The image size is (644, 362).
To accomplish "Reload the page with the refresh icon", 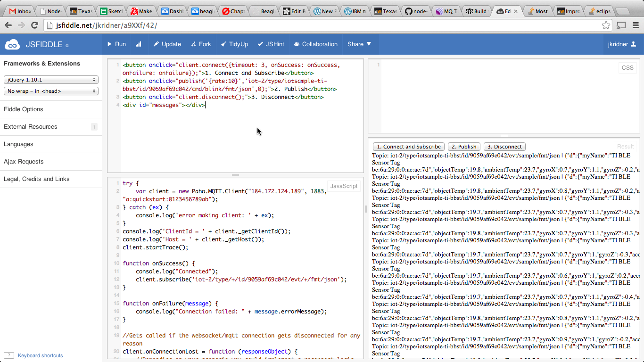I will coord(34,25).
